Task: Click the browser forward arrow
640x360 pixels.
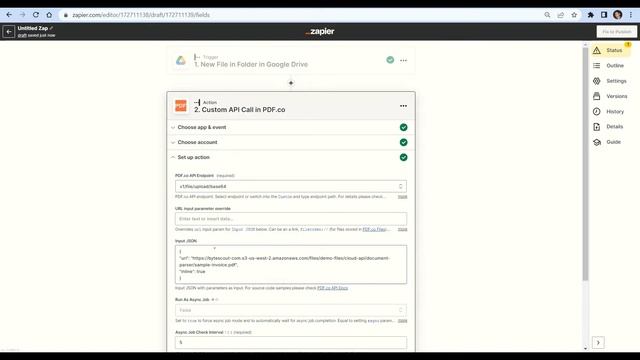Action: 22,15
